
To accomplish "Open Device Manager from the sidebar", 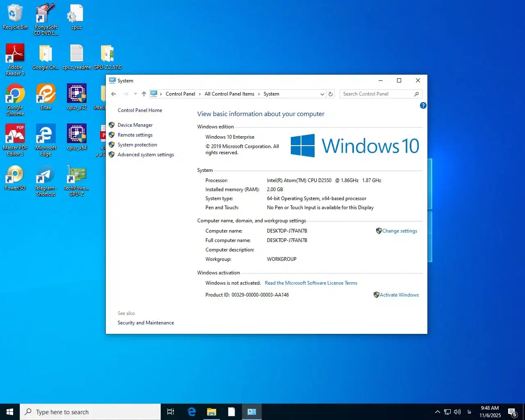I will click(x=135, y=125).
